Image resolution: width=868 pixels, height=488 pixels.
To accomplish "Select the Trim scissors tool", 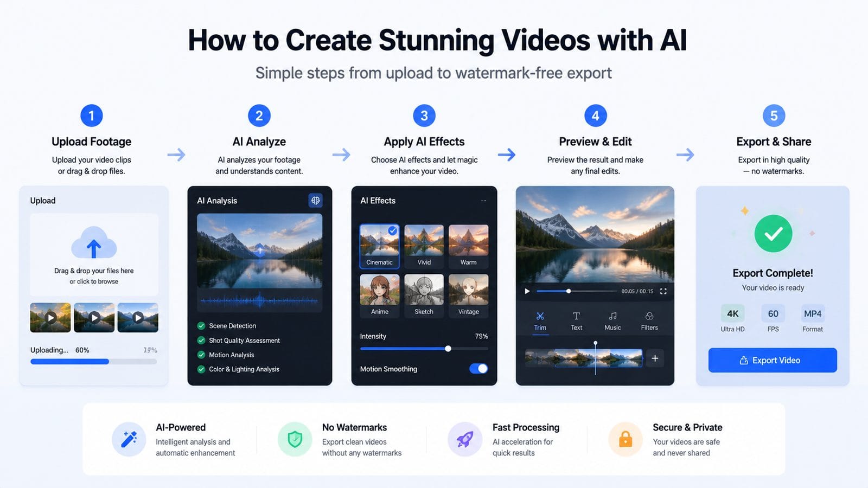I will pos(540,321).
